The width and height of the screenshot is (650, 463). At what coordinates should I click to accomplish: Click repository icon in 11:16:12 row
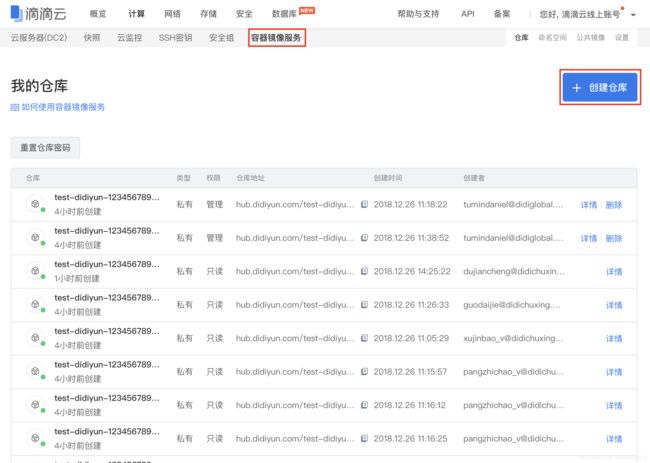36,405
